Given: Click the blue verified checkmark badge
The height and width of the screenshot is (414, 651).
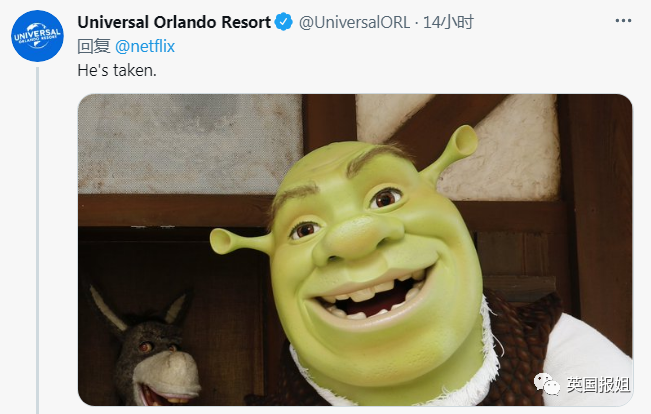Looking at the screenshot, I should coord(284,22).
